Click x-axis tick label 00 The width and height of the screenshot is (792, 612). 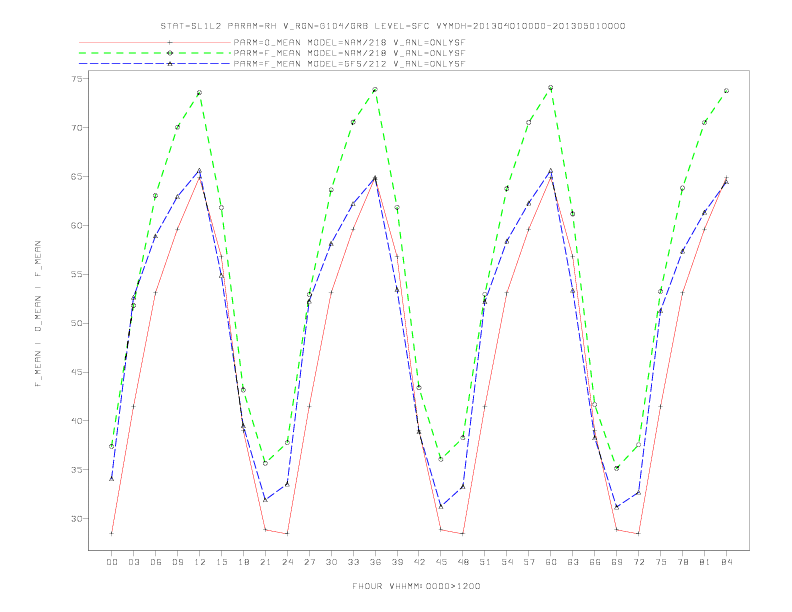(112, 562)
